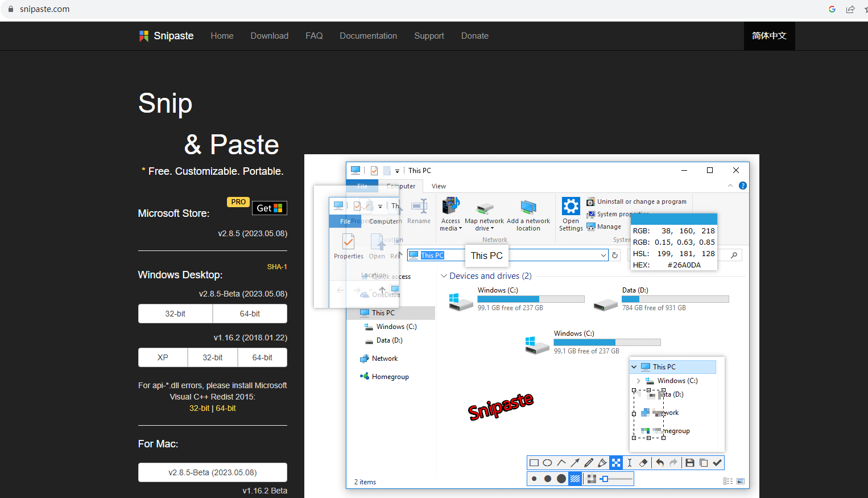Select the Arrow annotation tool
Viewport: 868px width, 498px height.
coord(575,463)
